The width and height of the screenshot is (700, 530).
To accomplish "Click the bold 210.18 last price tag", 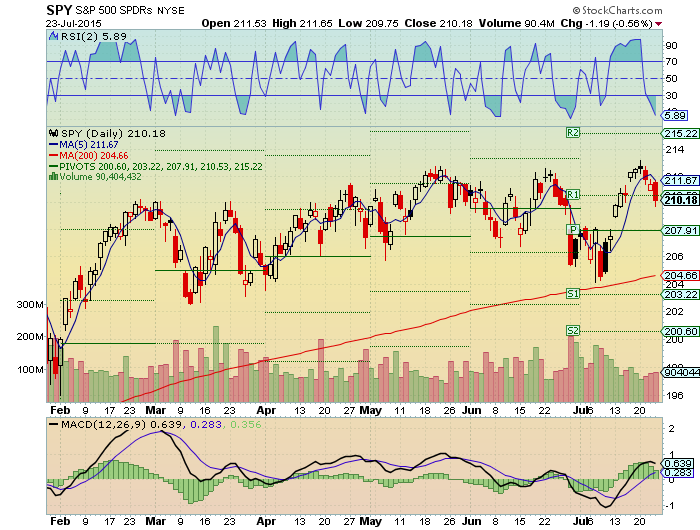I will pyautogui.click(x=680, y=200).
